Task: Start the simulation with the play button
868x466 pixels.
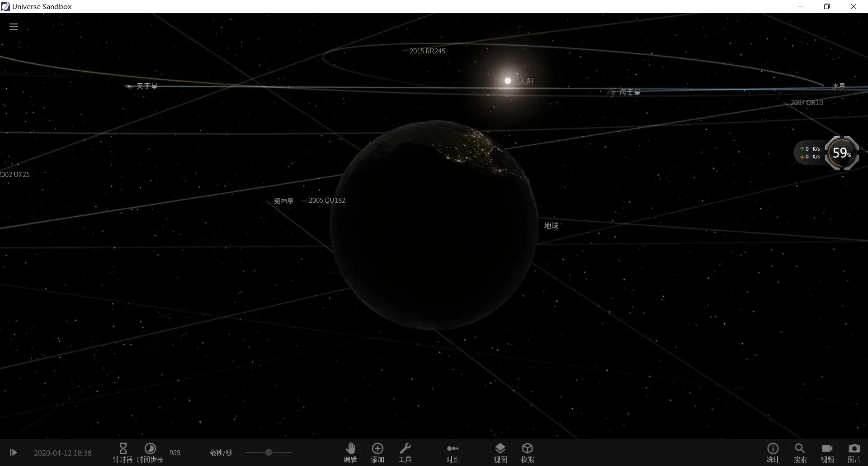Action: [14, 452]
